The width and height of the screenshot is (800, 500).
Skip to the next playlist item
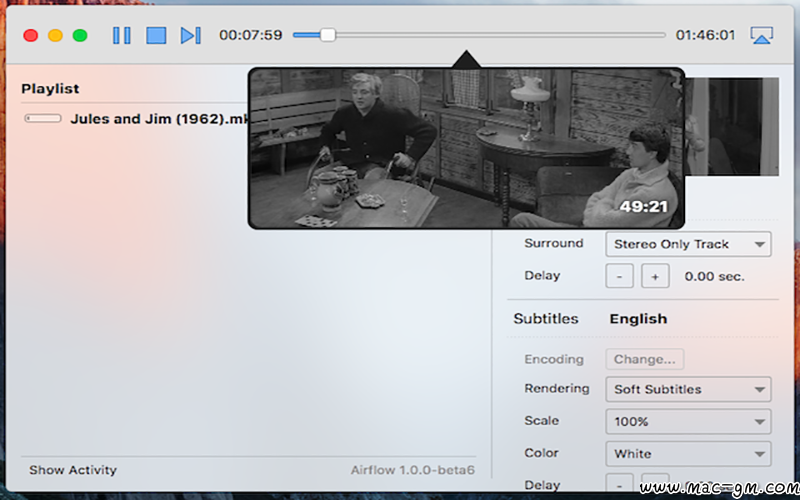tap(191, 35)
